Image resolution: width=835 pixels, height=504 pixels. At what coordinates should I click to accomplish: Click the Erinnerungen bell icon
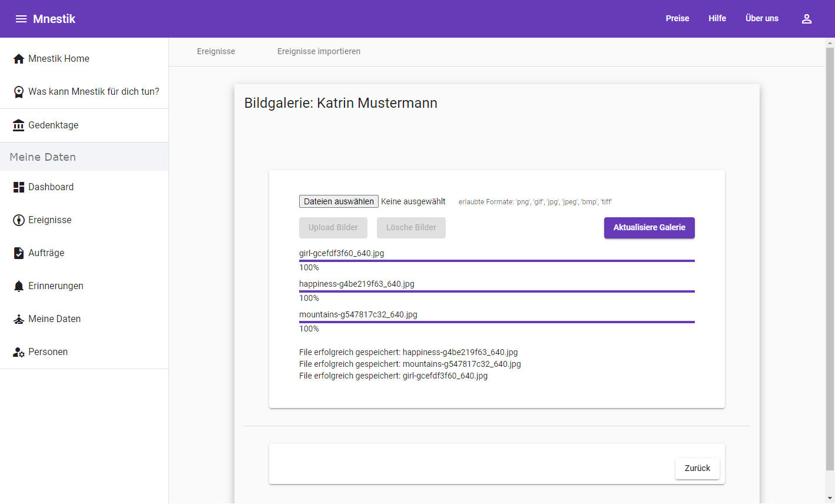click(19, 286)
